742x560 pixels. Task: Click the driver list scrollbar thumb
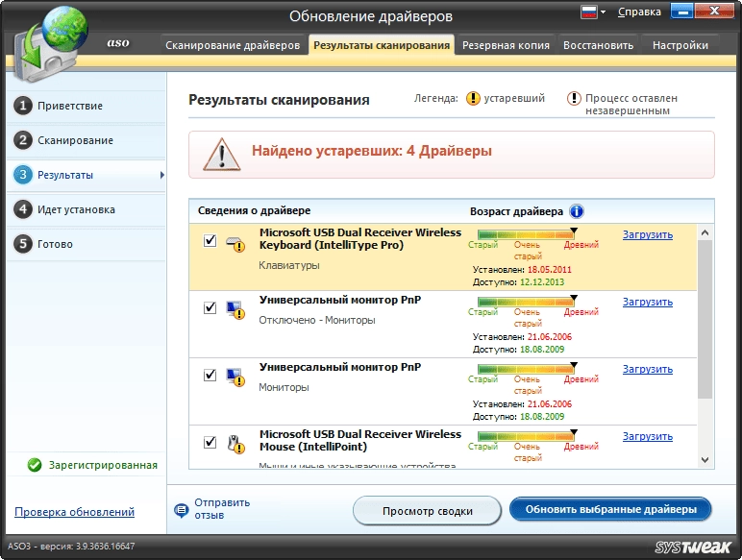tap(705, 319)
